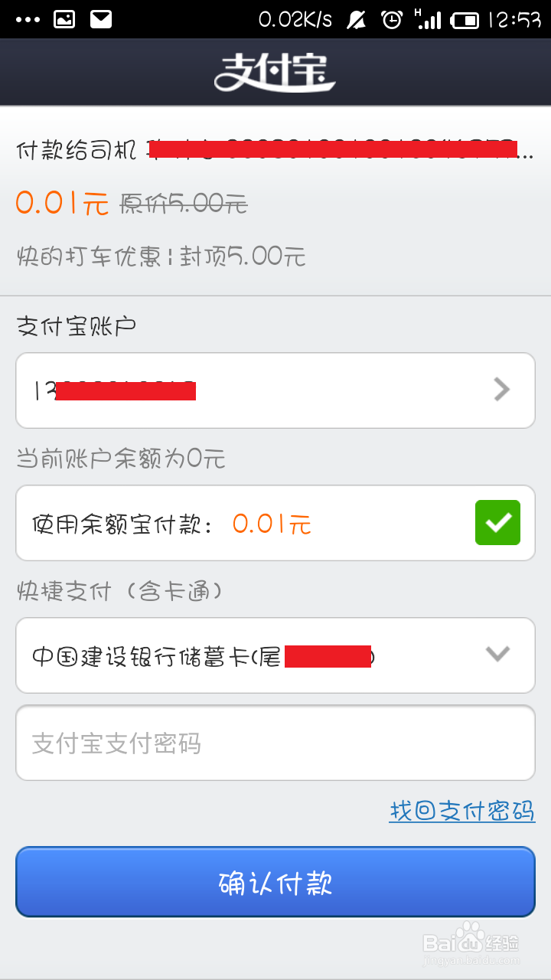Open the mail envelope notification

coord(101,20)
